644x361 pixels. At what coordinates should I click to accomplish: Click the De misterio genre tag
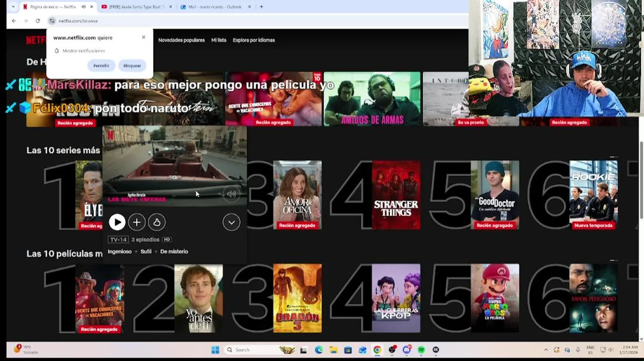point(174,252)
